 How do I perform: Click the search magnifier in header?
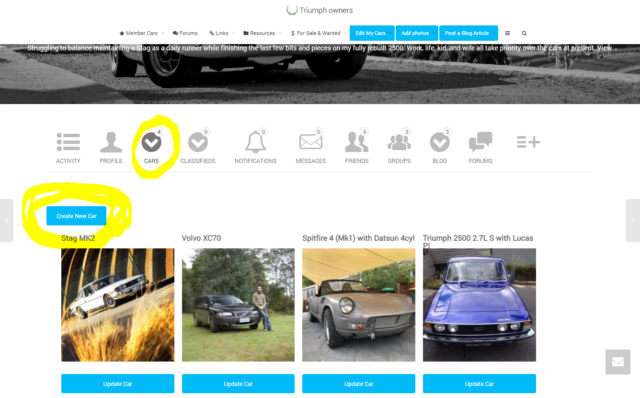[x=524, y=33]
